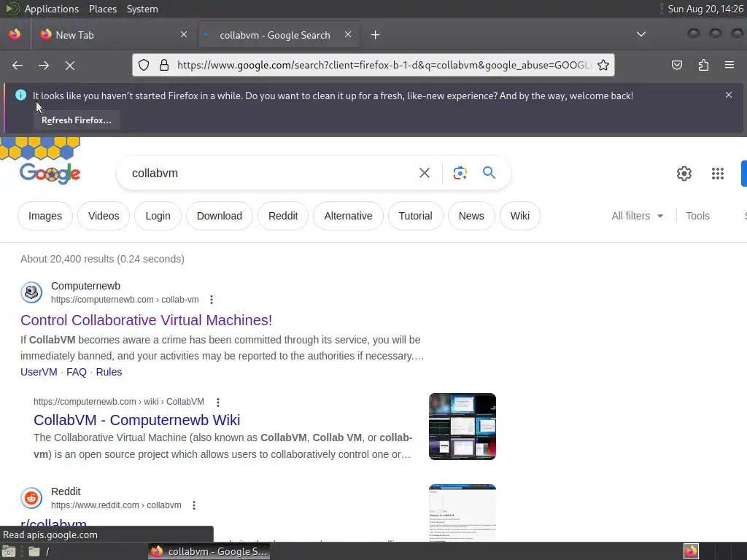This screenshot has height=560, width=747.
Task: Click the Refresh Firefox… button
Action: [76, 120]
